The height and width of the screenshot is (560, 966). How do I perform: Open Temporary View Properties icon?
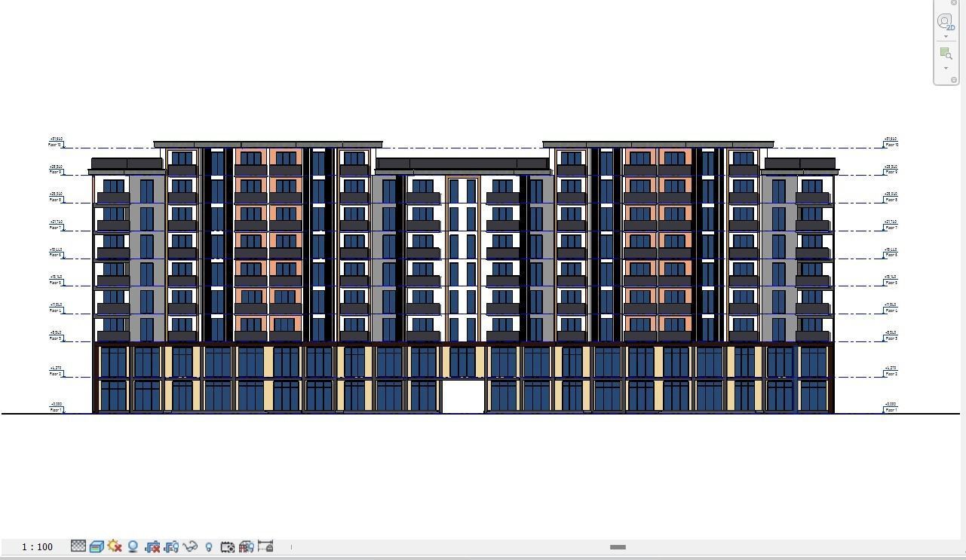227,546
